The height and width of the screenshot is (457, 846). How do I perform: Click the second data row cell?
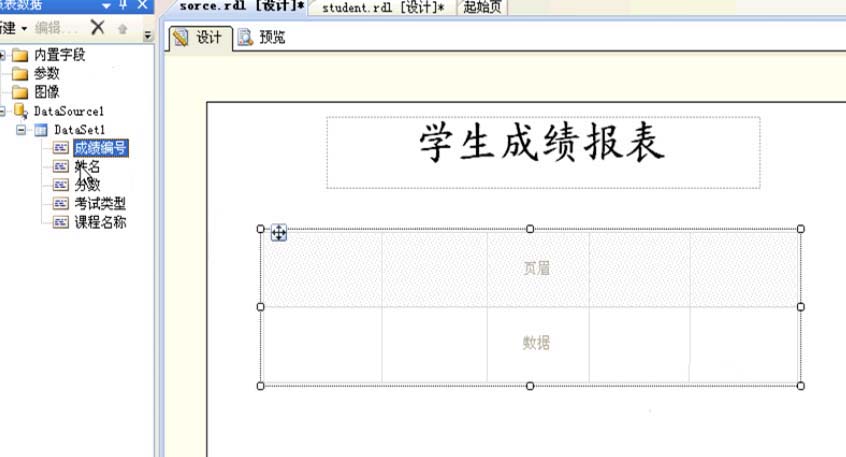pyautogui.click(x=434, y=345)
